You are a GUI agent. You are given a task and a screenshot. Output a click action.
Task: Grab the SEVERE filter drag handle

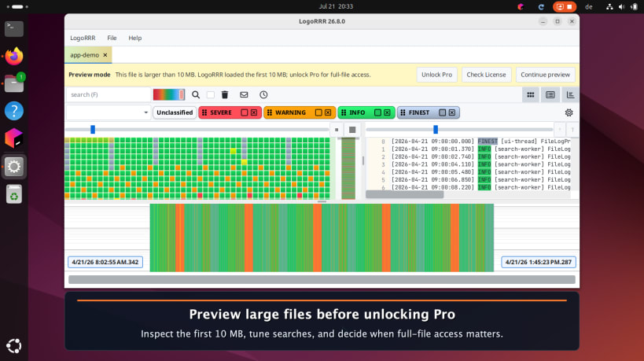tap(204, 112)
